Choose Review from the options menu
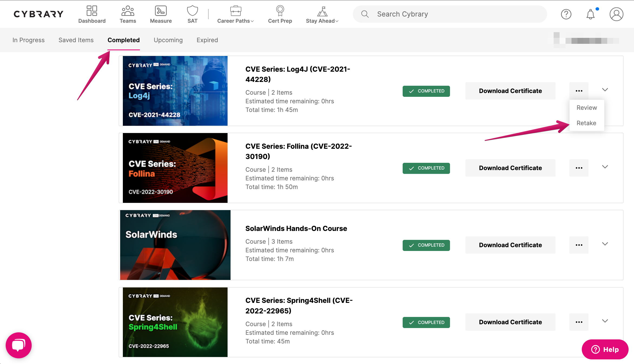 click(x=587, y=108)
